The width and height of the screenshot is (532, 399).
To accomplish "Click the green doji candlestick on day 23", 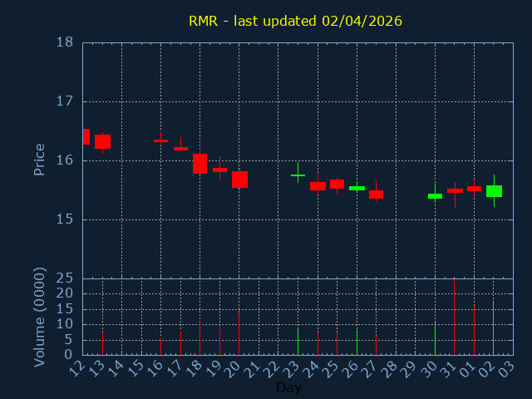I will point(298,175).
